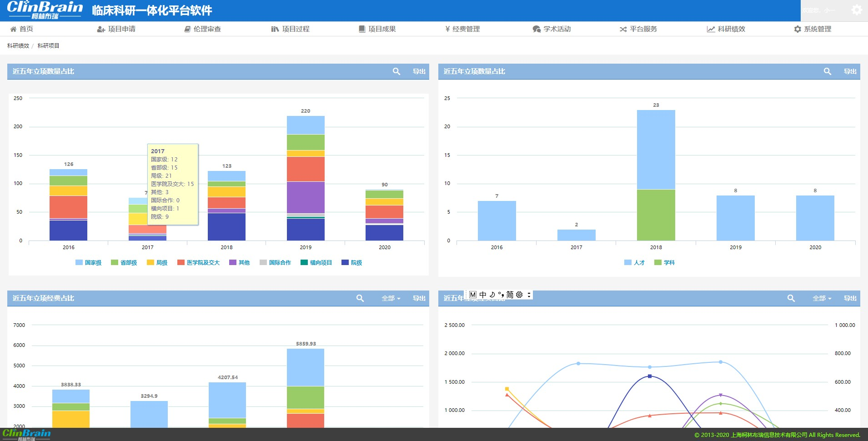
Task: Click the 科研绩效 breadcrumb link
Action: 18,45
